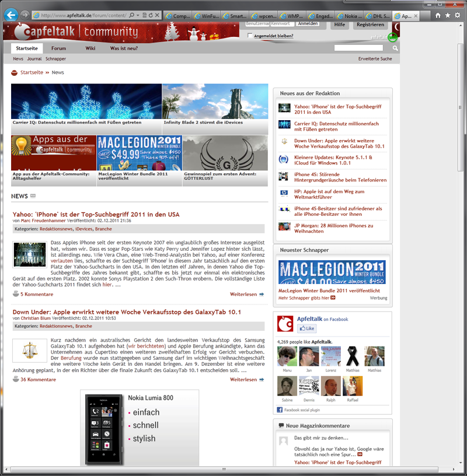
Task: Click the breadcrumb apple home icon
Action: pos(14,72)
